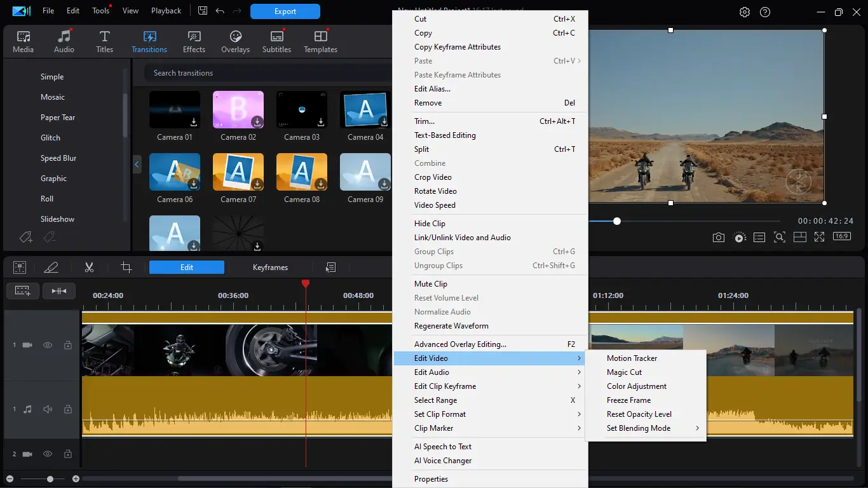
Task: Open the Overlays room
Action: point(235,42)
